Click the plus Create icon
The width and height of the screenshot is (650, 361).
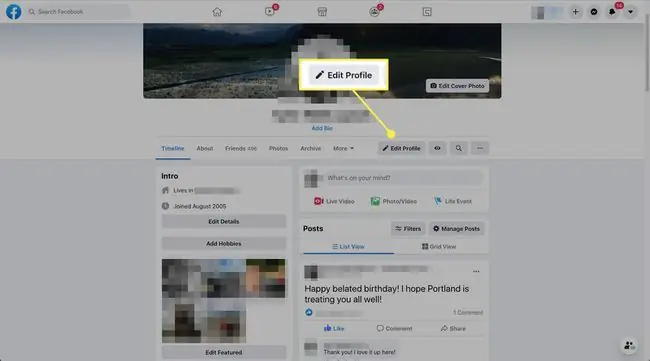(575, 12)
